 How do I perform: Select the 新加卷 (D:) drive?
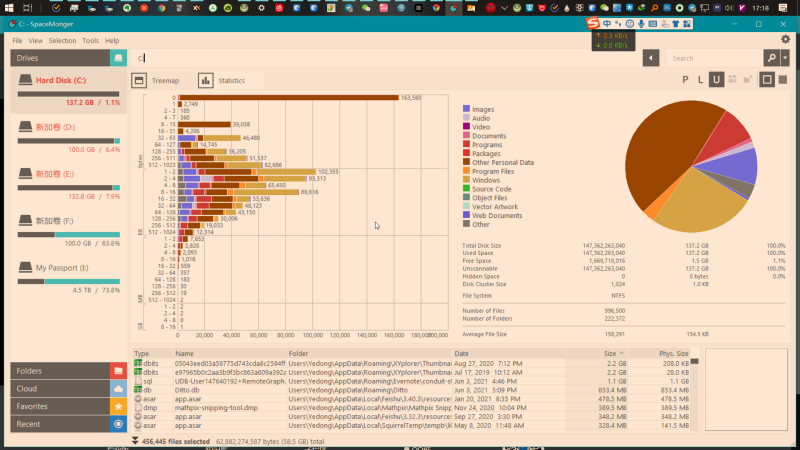tap(68, 138)
